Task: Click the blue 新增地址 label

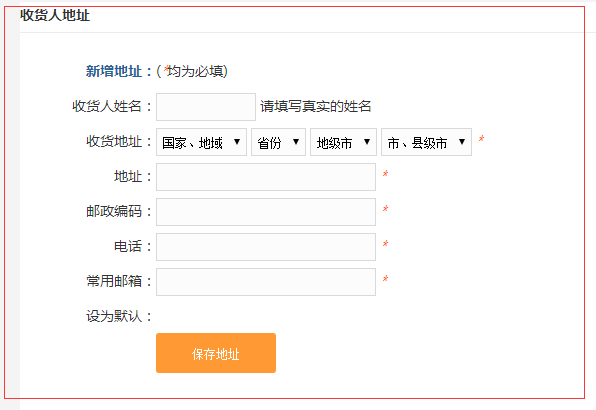Action: pyautogui.click(x=114, y=71)
